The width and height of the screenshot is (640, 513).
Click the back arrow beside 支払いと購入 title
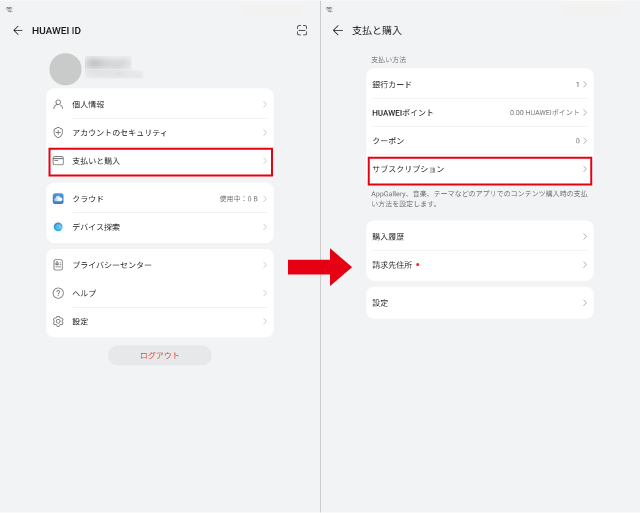coord(338,31)
